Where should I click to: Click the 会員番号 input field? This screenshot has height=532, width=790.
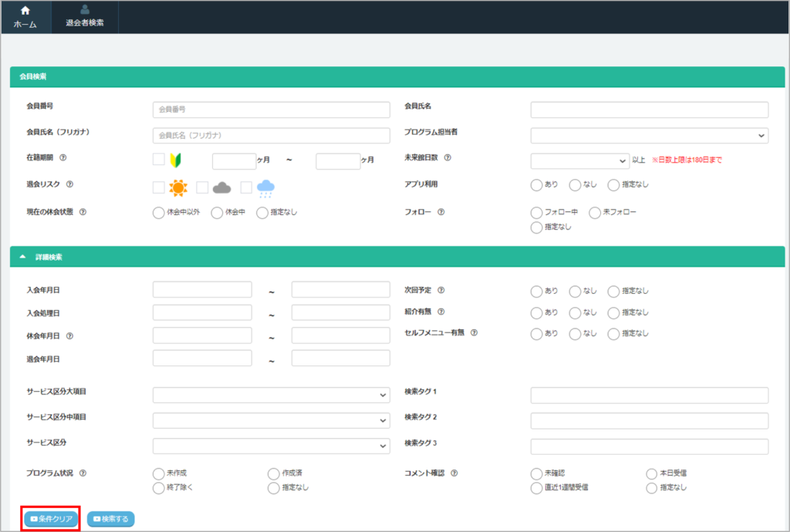point(271,109)
